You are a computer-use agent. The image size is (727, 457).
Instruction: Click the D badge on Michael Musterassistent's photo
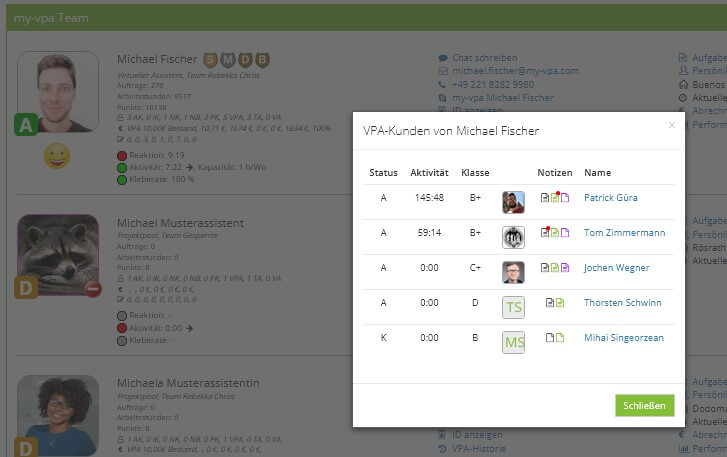[x=26, y=287]
